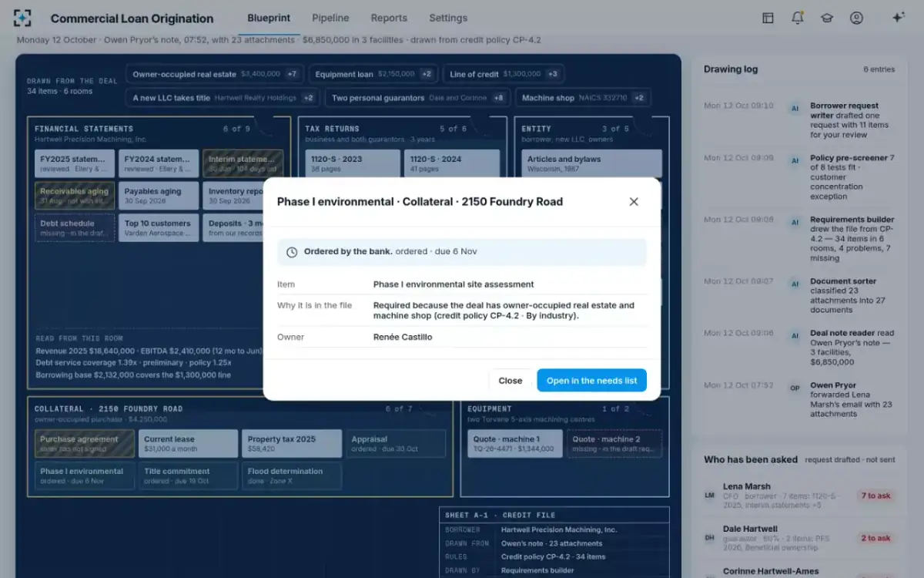Image resolution: width=924 pixels, height=578 pixels.
Task: Click the AI avatar beside Borrower request writer
Action: [x=795, y=109]
